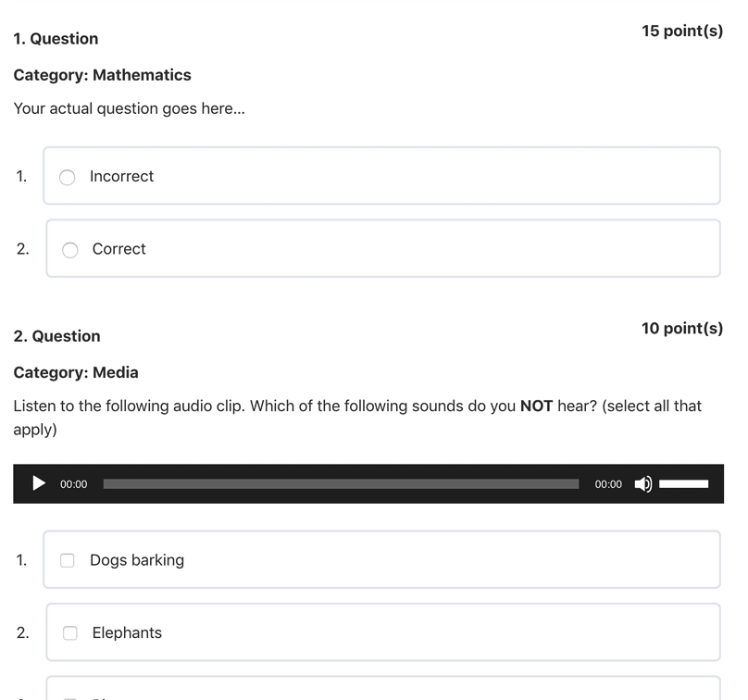Click the elapsed time on audio player

74,484
